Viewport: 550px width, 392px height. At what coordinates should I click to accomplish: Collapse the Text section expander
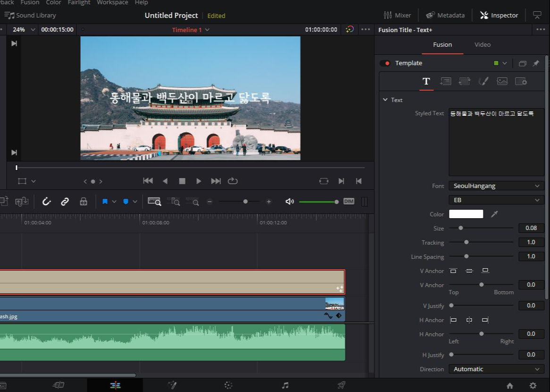click(x=385, y=100)
